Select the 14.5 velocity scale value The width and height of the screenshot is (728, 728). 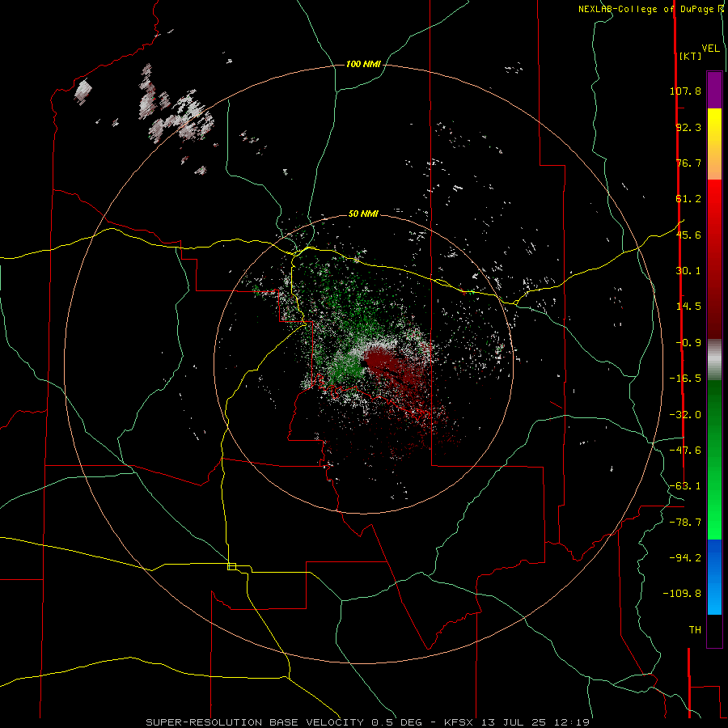(x=688, y=307)
